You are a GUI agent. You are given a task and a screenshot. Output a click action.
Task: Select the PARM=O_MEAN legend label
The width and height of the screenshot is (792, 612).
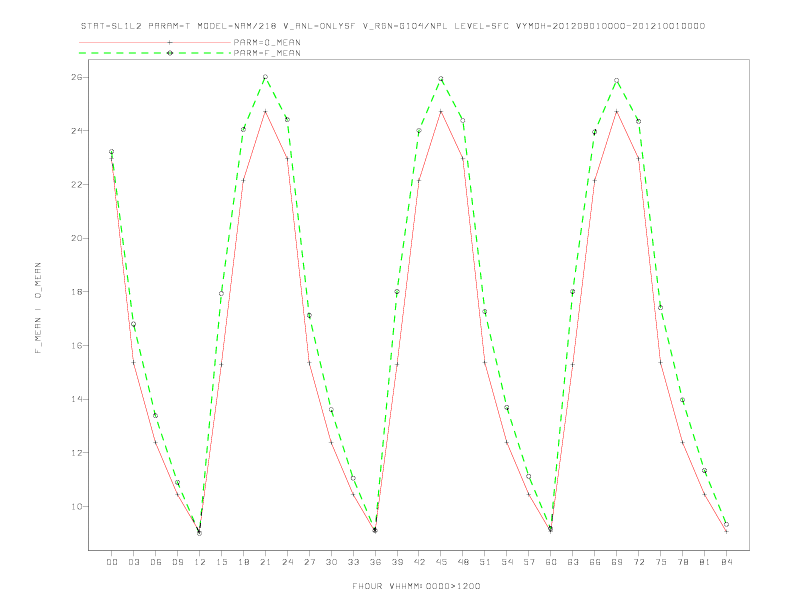267,42
